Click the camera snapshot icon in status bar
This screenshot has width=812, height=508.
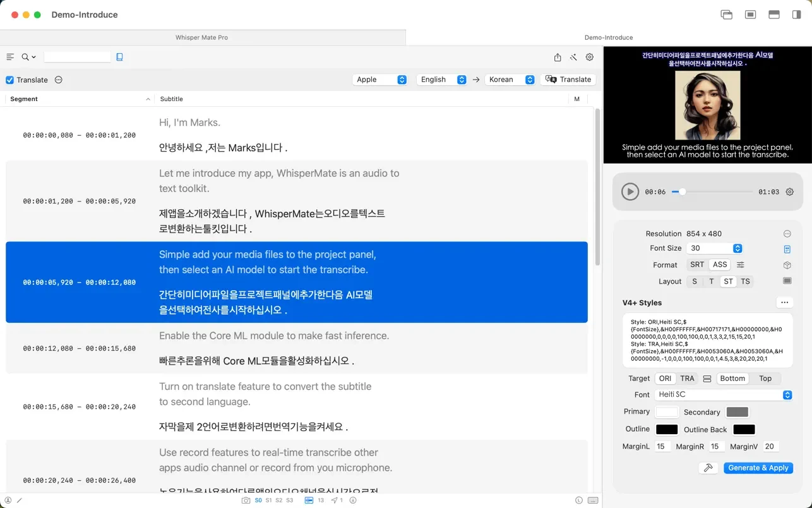[x=246, y=500]
